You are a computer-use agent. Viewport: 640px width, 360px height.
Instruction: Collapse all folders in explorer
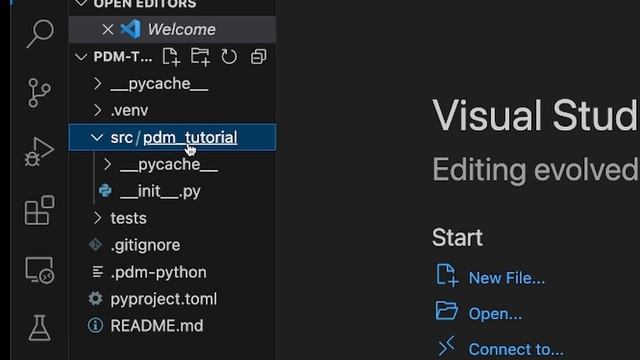[258, 57]
